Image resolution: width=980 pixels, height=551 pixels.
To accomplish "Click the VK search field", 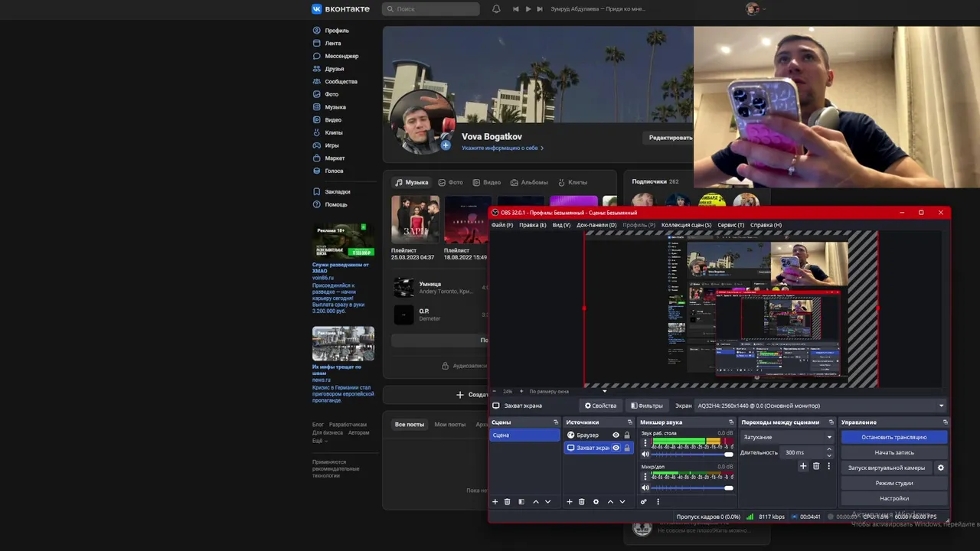I will pyautogui.click(x=431, y=9).
